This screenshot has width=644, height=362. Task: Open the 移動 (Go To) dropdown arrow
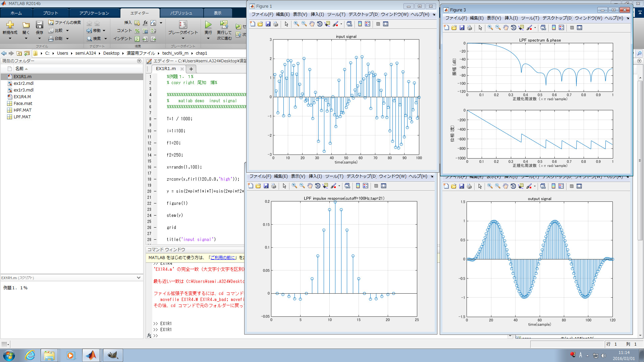coord(104,31)
